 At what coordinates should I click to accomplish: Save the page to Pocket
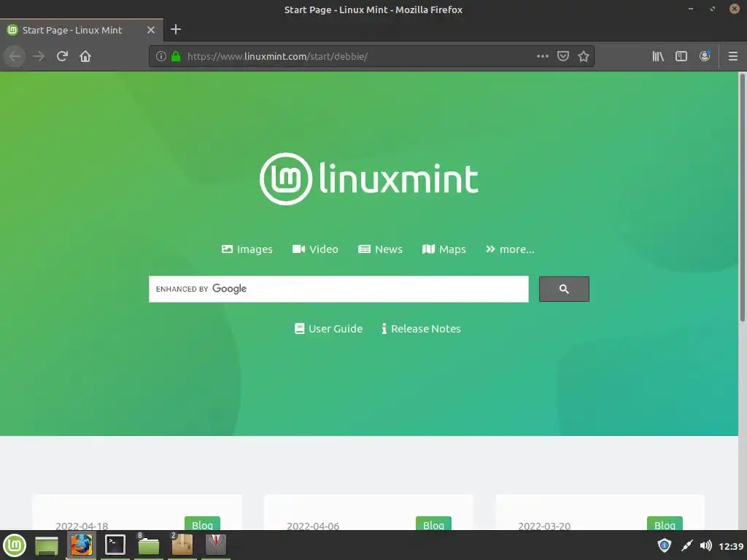563,56
